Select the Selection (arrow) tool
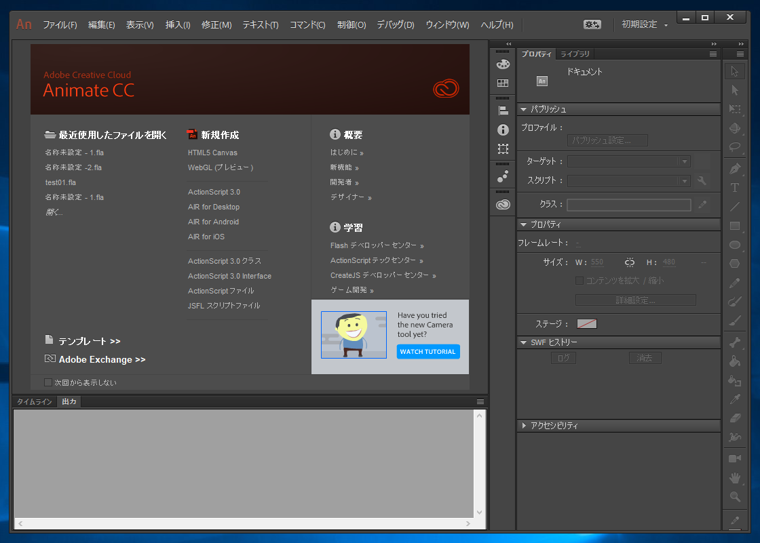 735,71
